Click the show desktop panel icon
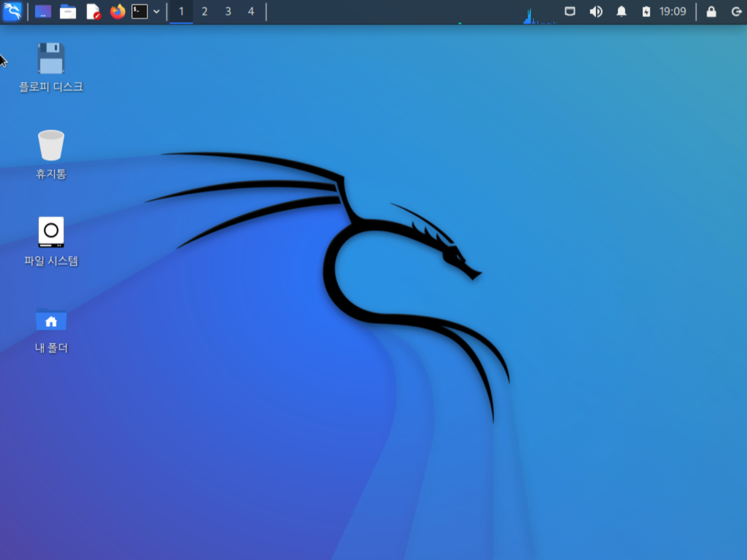The height and width of the screenshot is (560, 747). coord(43,11)
